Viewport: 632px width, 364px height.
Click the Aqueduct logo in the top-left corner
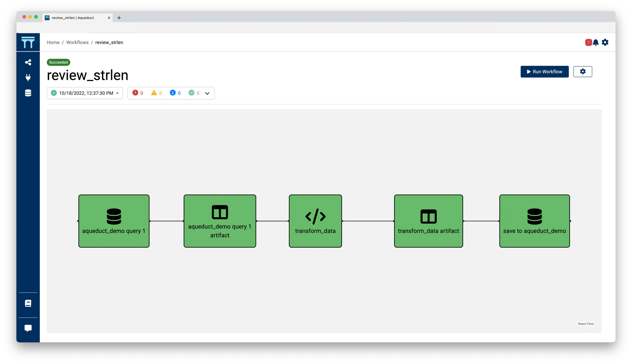(28, 42)
